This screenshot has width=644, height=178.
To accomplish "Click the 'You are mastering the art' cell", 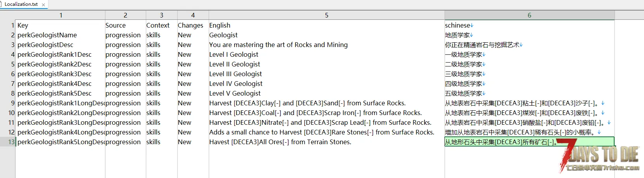I will tap(278, 45).
